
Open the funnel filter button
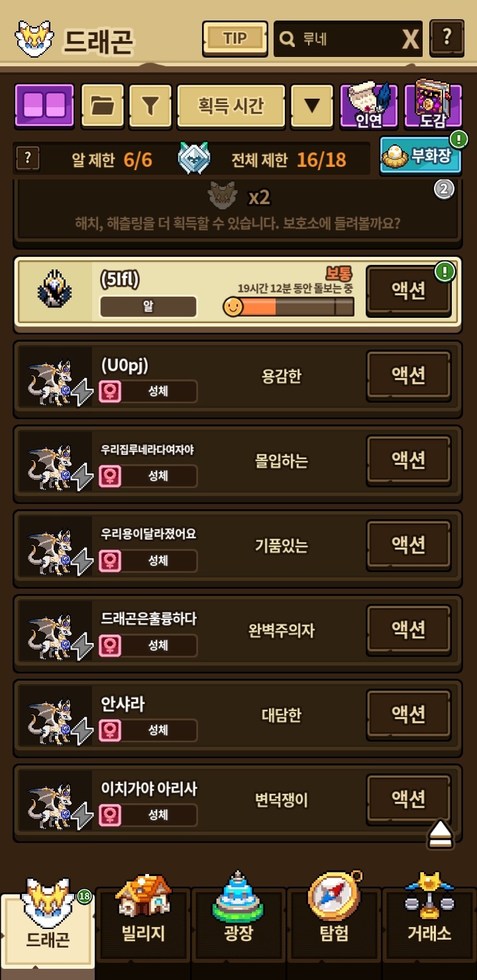pos(150,106)
